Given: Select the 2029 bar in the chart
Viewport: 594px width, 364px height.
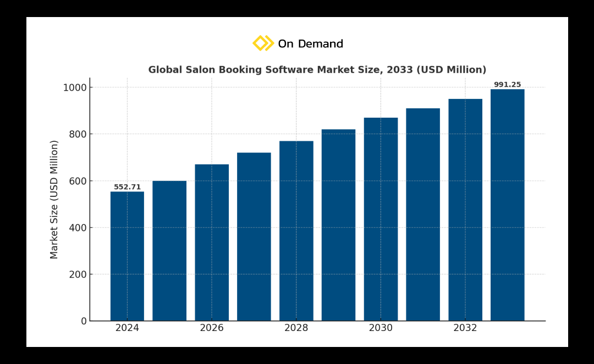Looking at the screenshot, I should 338,225.
